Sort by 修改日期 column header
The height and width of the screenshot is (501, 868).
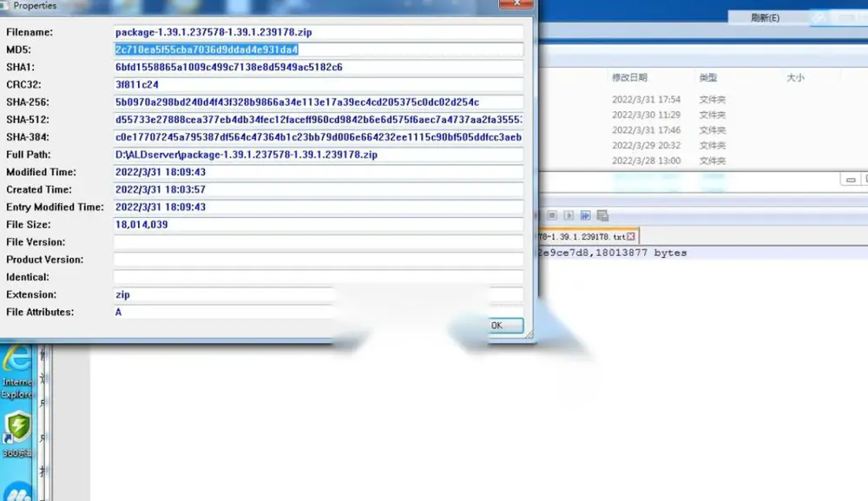click(629, 77)
